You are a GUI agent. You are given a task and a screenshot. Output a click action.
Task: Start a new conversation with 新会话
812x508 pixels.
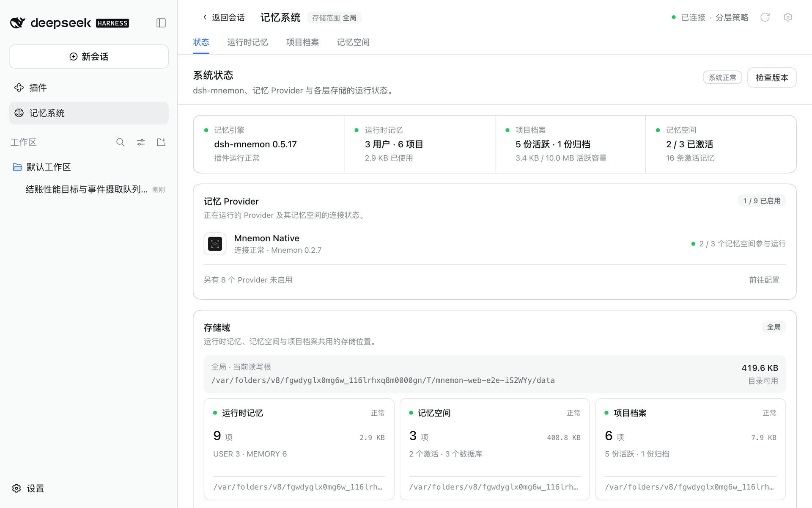pos(89,56)
